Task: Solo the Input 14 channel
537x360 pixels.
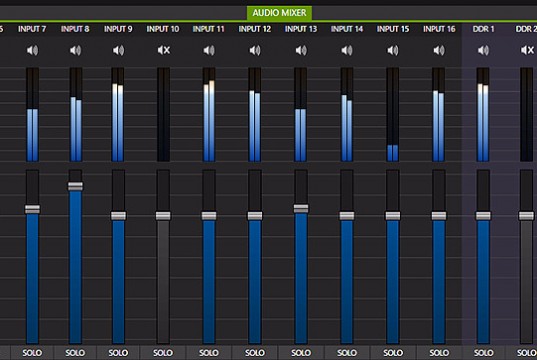Action: pos(347,353)
